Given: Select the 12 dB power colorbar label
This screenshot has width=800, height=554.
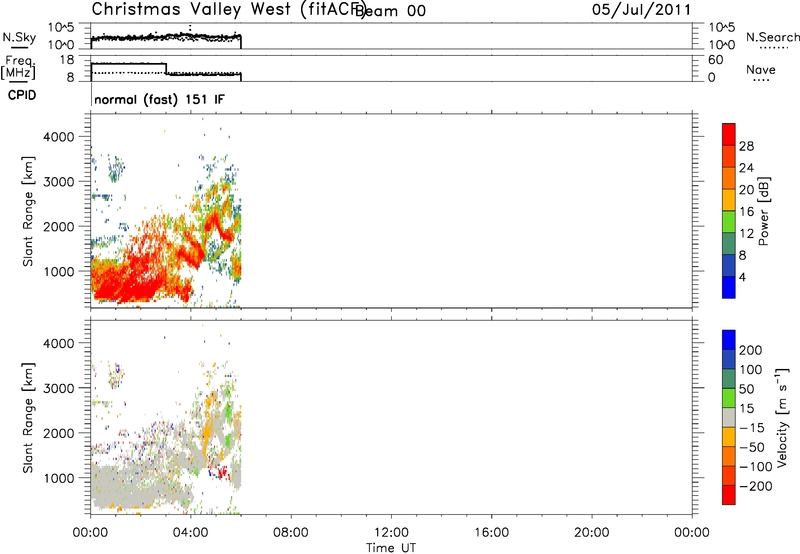Looking at the screenshot, I should pyautogui.click(x=746, y=234).
